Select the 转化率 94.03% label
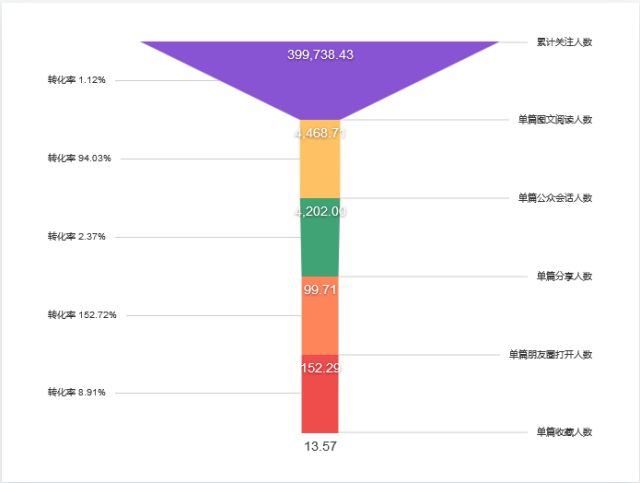 click(79, 158)
